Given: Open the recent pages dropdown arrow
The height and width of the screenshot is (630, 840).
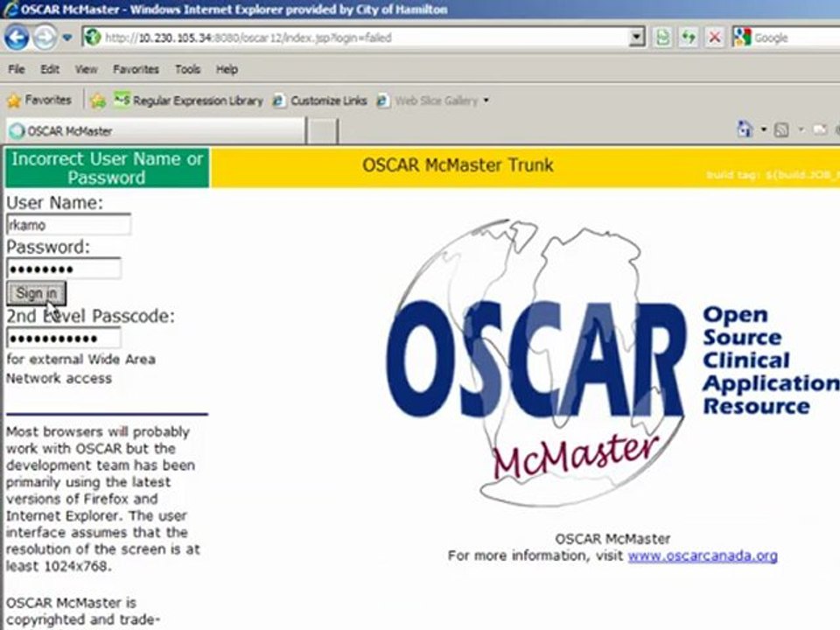Looking at the screenshot, I should (x=67, y=38).
